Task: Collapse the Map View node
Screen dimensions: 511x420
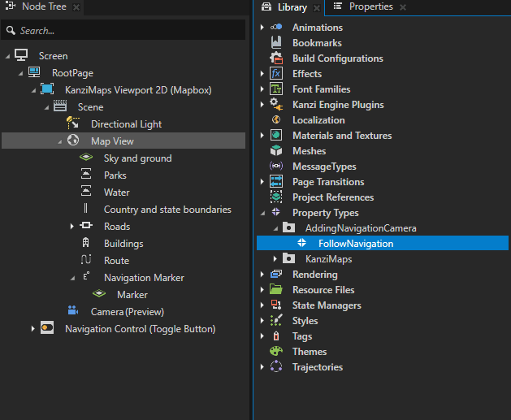Action: pyautogui.click(x=60, y=141)
